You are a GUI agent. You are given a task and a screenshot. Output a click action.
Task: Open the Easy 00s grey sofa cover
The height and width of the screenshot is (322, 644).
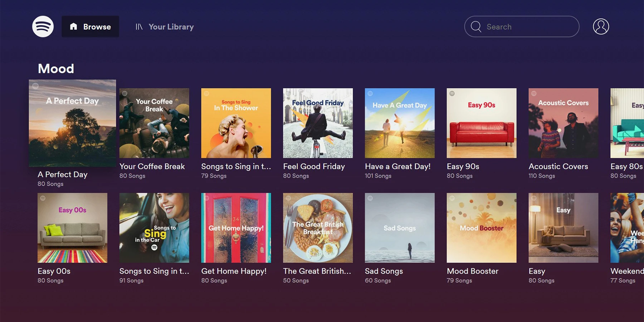pos(72,228)
